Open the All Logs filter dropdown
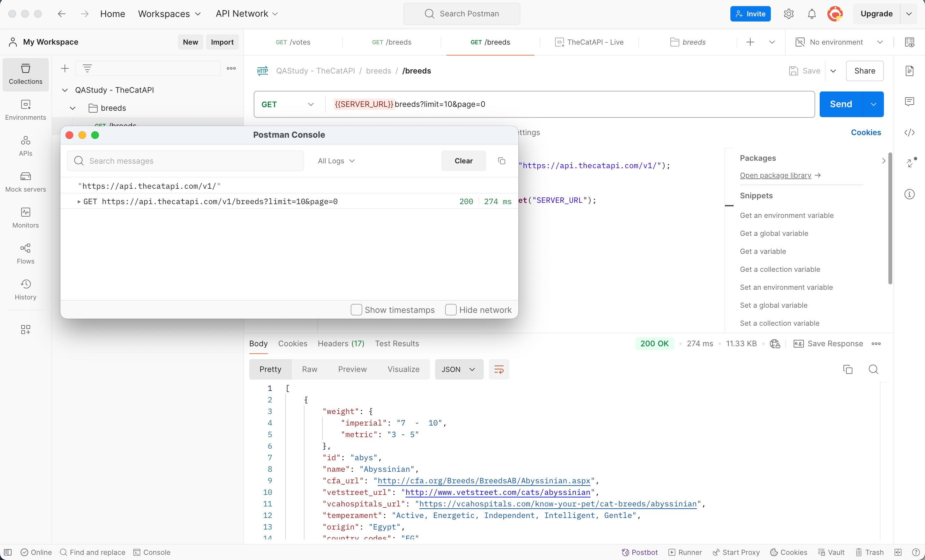Viewport: 925px width, 560px height. click(336, 161)
